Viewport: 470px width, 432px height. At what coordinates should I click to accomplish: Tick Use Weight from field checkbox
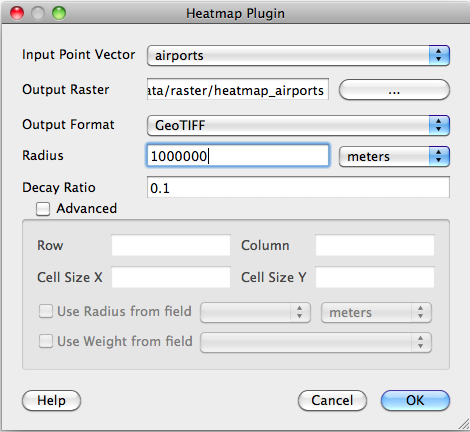coord(46,341)
